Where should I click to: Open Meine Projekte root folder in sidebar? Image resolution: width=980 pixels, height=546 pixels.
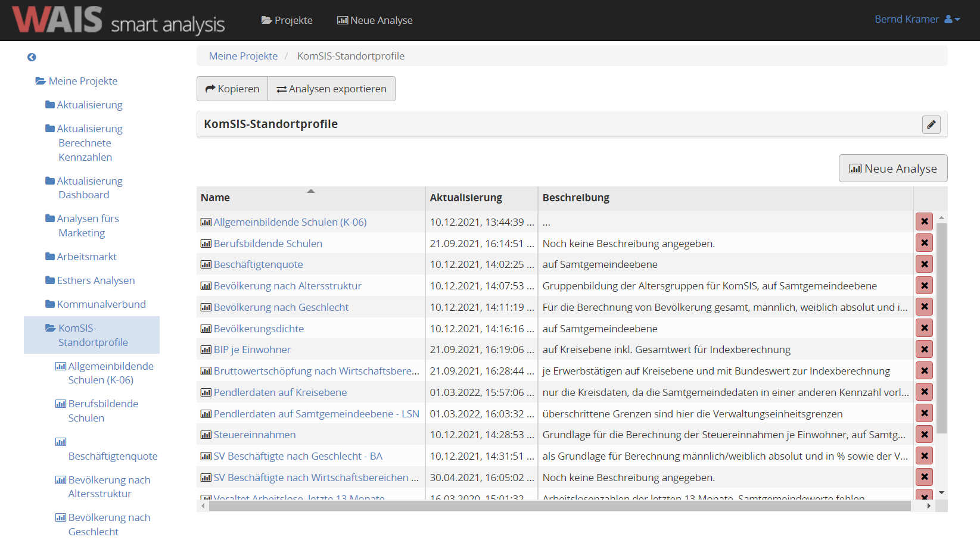click(77, 81)
